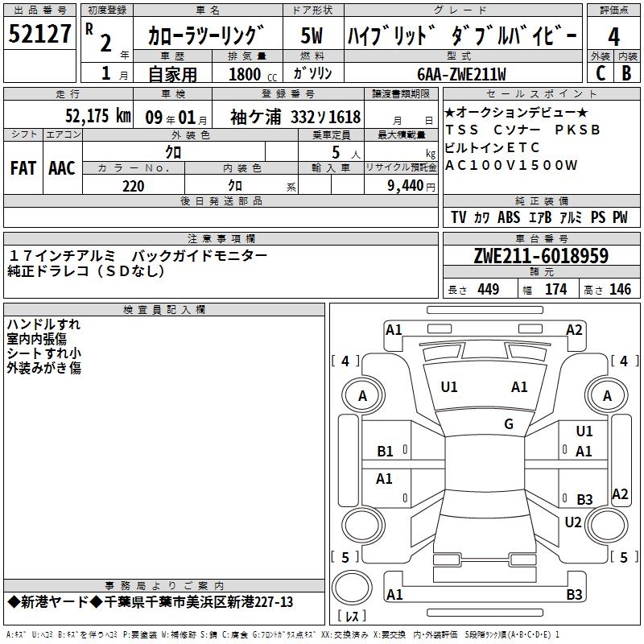Click inspector note 外装みがき傷
The width and height of the screenshot is (644, 644).
[x=43, y=367]
